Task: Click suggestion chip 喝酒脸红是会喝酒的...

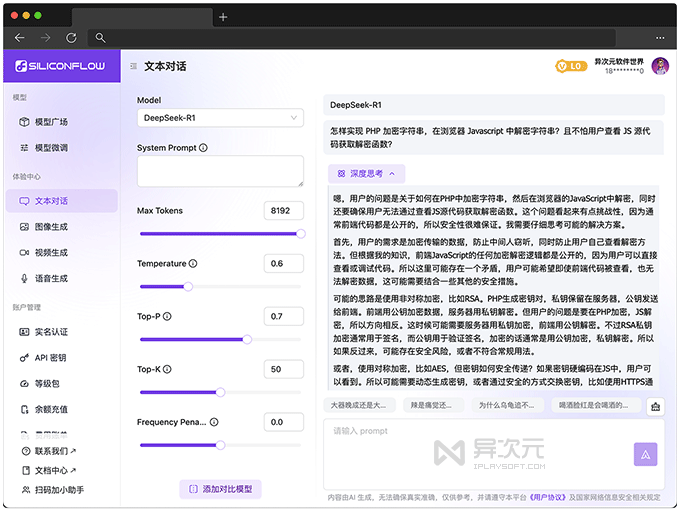Action: [596, 405]
